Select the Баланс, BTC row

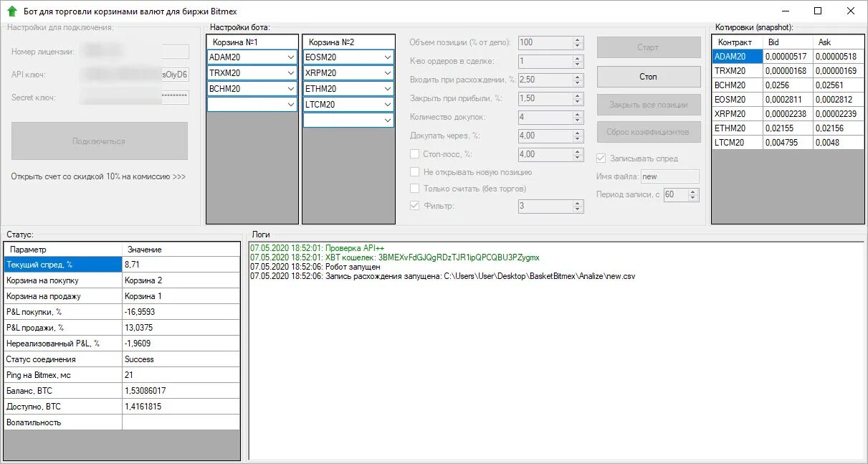coord(122,391)
